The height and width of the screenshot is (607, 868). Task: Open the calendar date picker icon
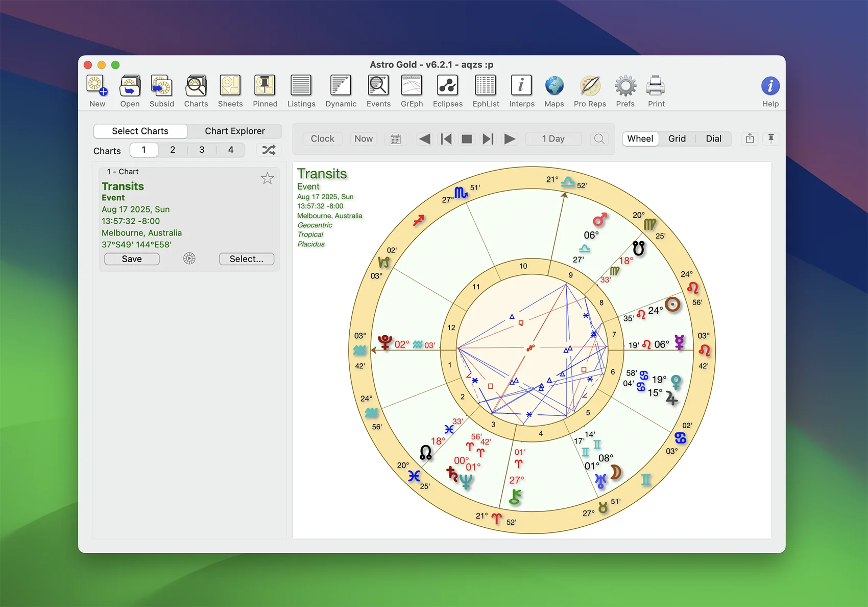click(x=395, y=139)
